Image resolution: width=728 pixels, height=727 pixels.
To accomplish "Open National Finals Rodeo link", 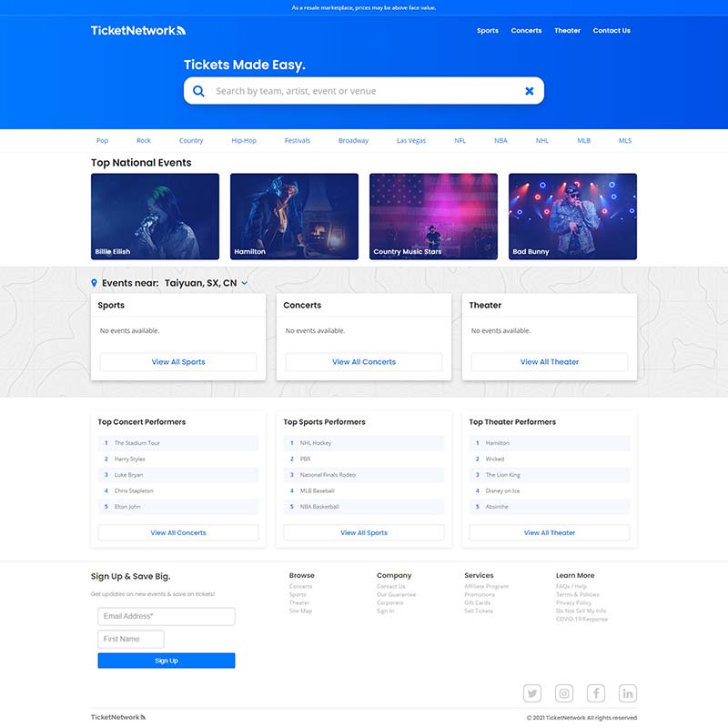I will click(328, 475).
